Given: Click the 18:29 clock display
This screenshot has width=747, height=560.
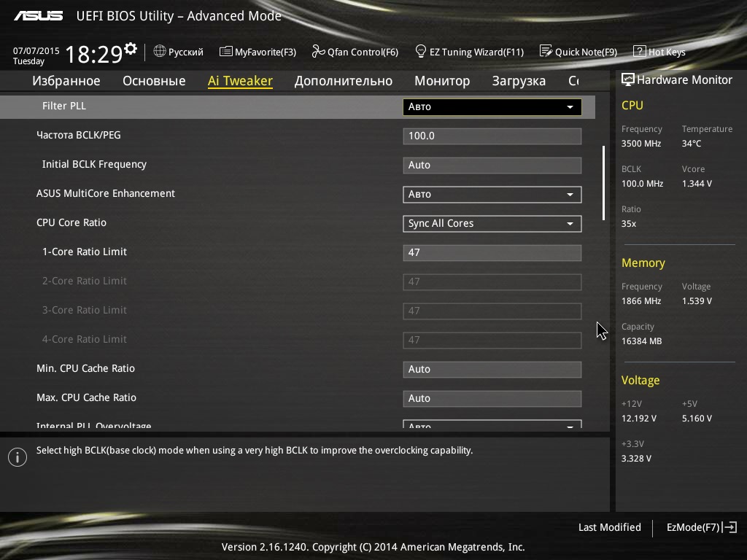Looking at the screenshot, I should click(94, 54).
